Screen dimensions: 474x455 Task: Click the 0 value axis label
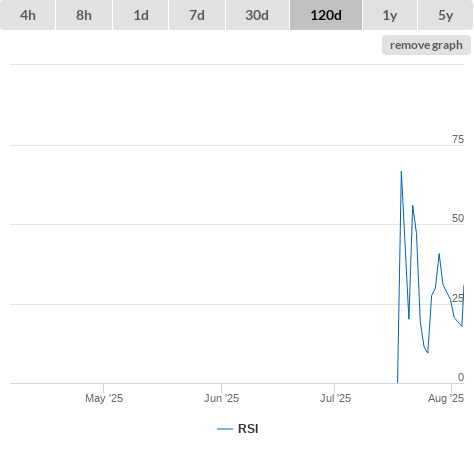(x=461, y=377)
